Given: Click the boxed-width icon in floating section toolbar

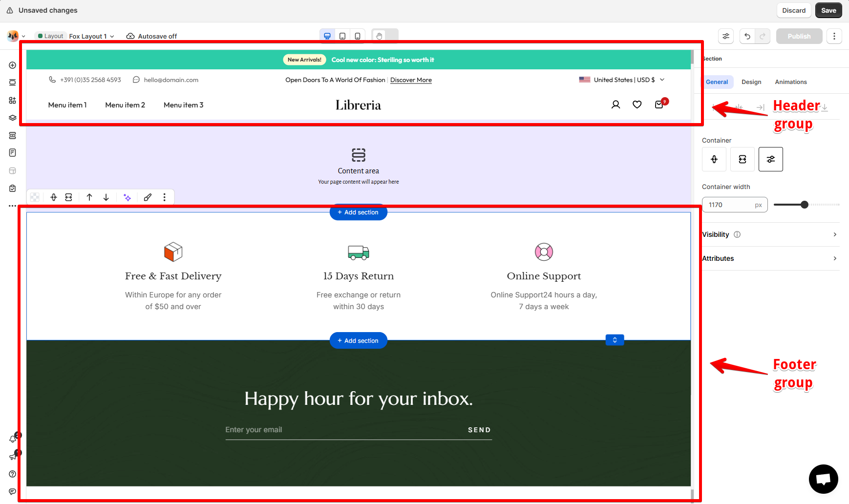Looking at the screenshot, I should tap(54, 197).
